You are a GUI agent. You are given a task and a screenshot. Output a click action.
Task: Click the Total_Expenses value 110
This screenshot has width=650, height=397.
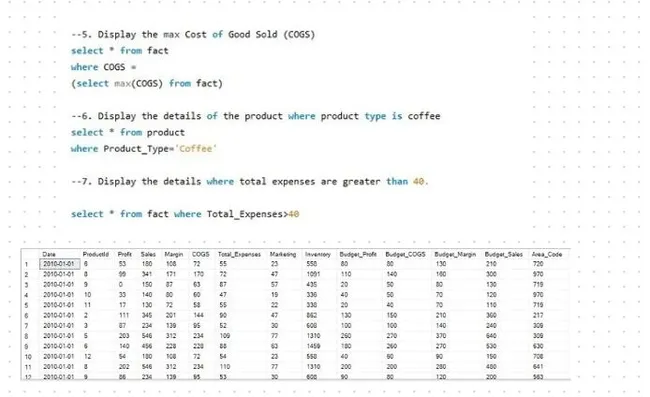pyautogui.click(x=225, y=367)
